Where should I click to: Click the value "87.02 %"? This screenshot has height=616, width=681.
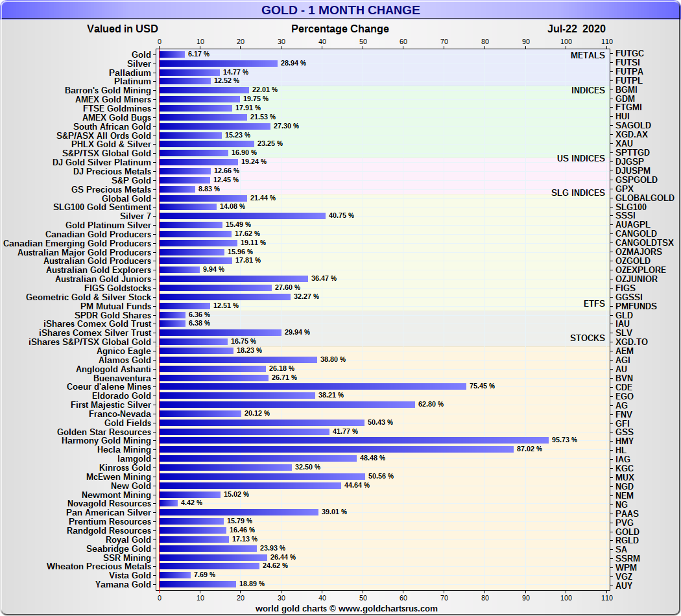pyautogui.click(x=529, y=449)
